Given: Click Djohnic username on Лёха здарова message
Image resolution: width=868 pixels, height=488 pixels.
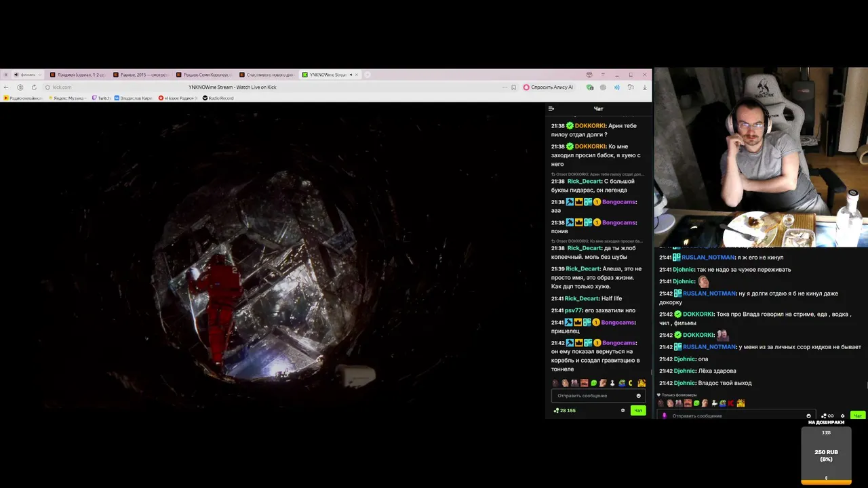Looking at the screenshot, I should point(684,371).
